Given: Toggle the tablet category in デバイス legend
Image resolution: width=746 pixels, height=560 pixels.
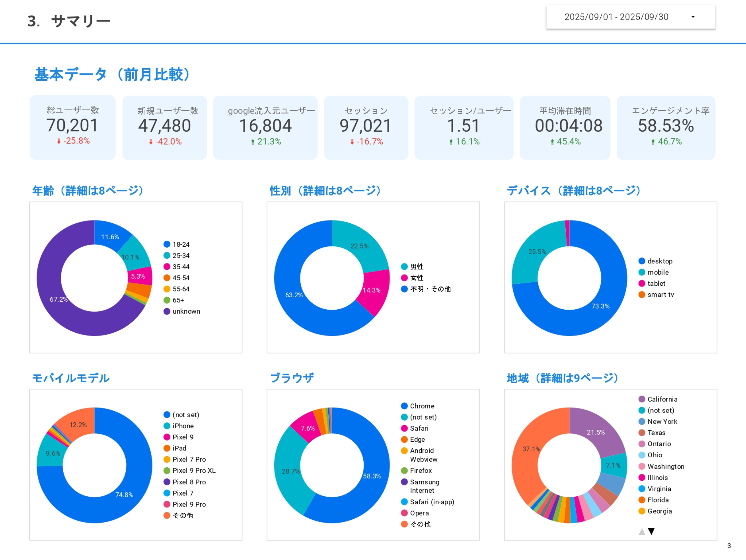Looking at the screenshot, I should (x=642, y=283).
